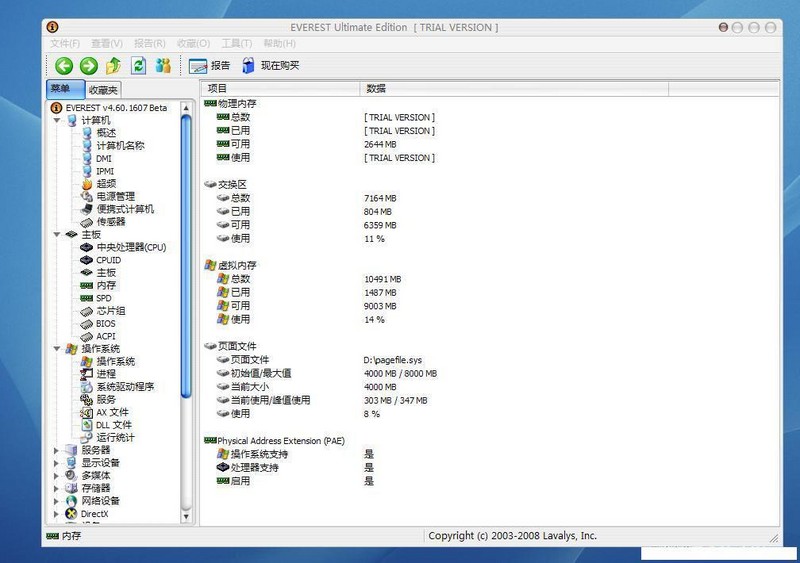The height and width of the screenshot is (563, 800).
Task: Click the Refresh toolbar icon
Action: 138,65
